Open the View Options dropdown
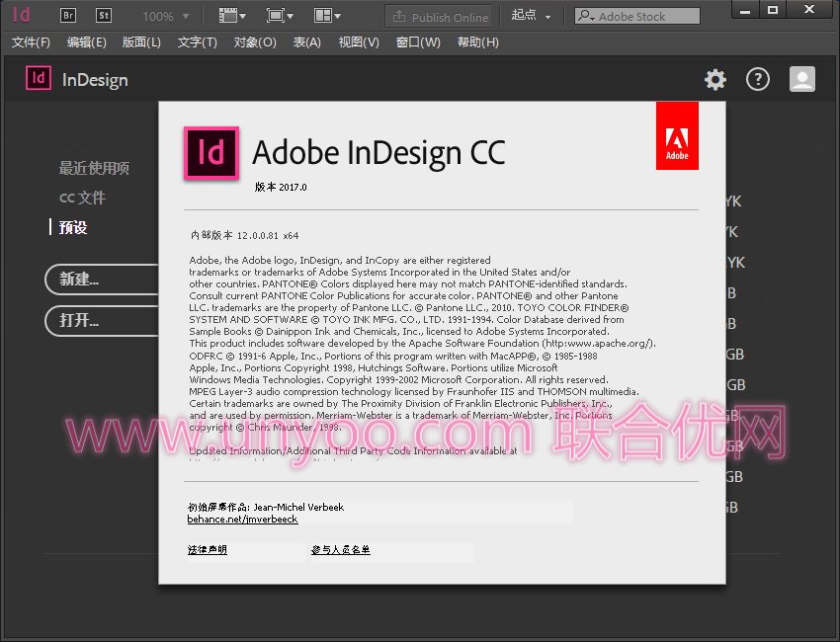 [x=232, y=16]
